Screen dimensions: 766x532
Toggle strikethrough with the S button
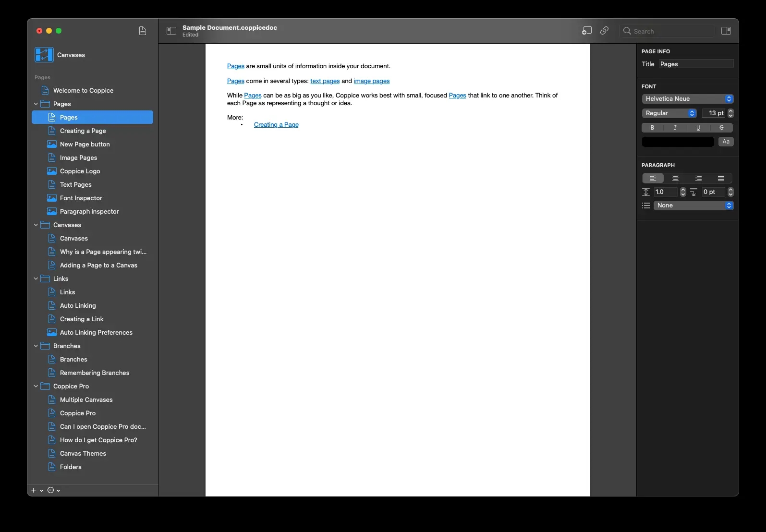(721, 128)
